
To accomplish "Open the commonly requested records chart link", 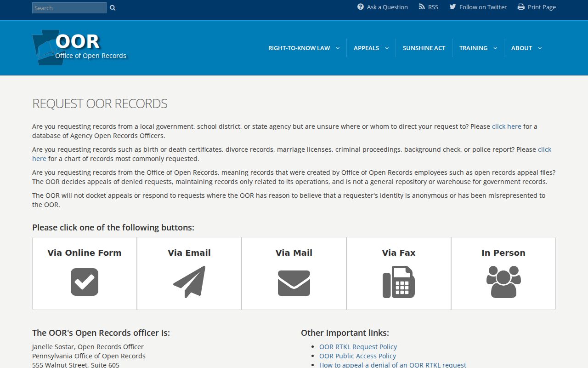I will point(545,149).
